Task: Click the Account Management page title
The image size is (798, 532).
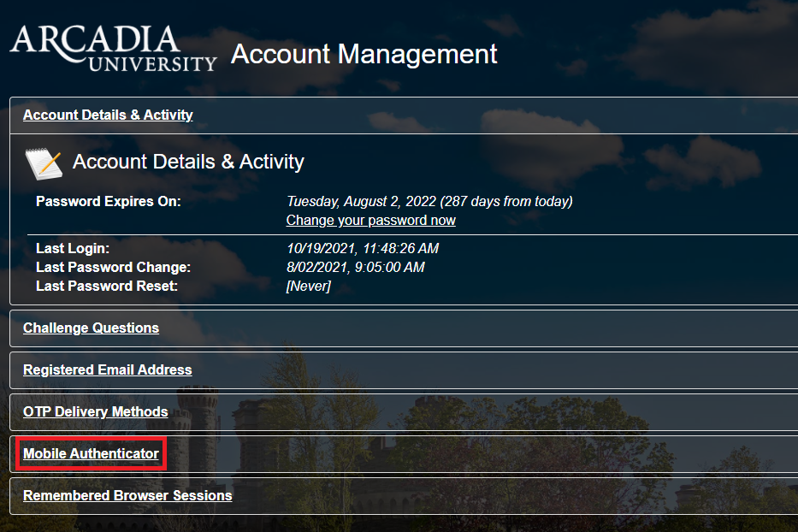Action: [364, 54]
